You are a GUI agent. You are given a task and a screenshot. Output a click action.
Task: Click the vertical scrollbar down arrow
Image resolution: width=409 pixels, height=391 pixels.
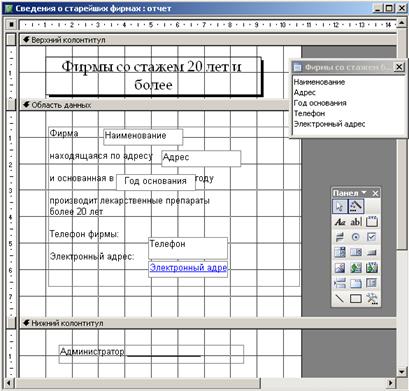402,371
